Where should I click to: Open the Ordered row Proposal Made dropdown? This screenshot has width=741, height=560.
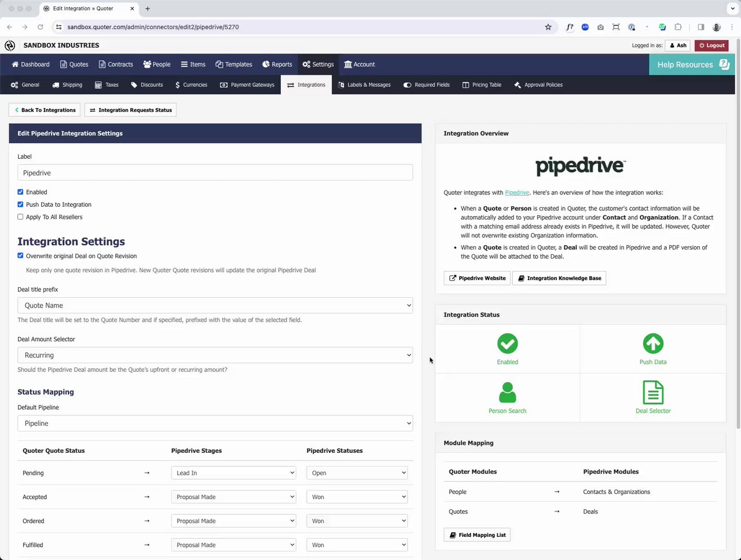click(x=233, y=521)
